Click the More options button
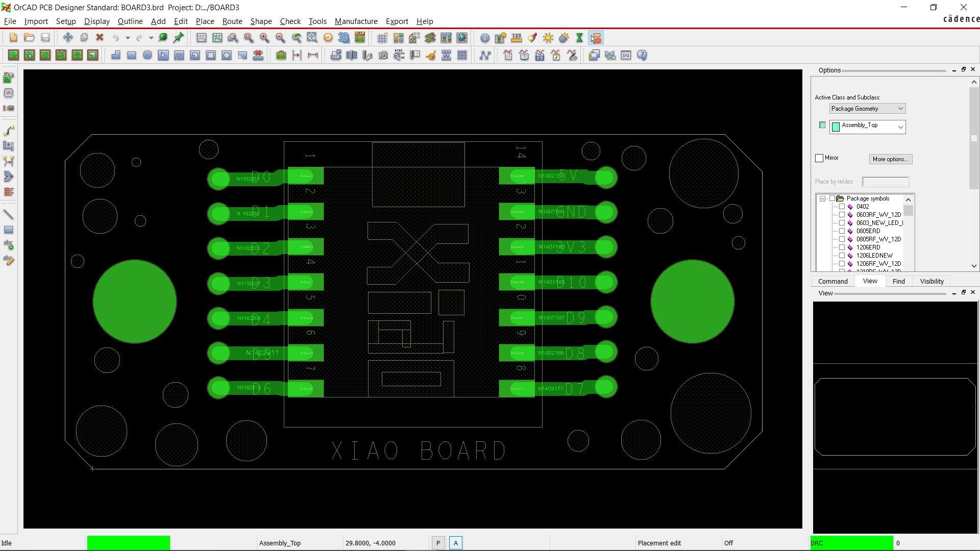The image size is (980, 551). [890, 159]
